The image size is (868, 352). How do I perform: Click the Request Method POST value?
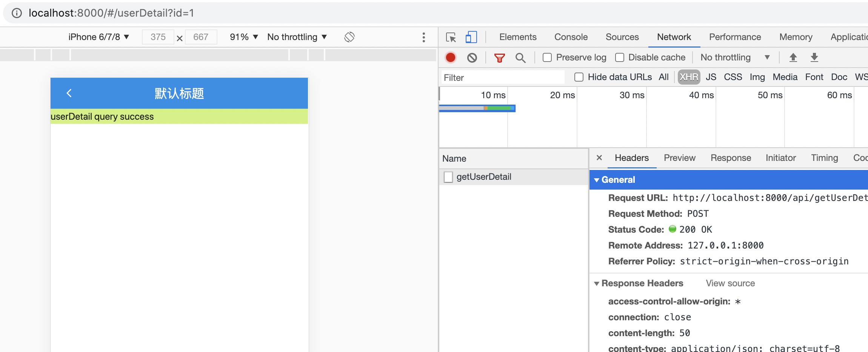[x=698, y=214]
